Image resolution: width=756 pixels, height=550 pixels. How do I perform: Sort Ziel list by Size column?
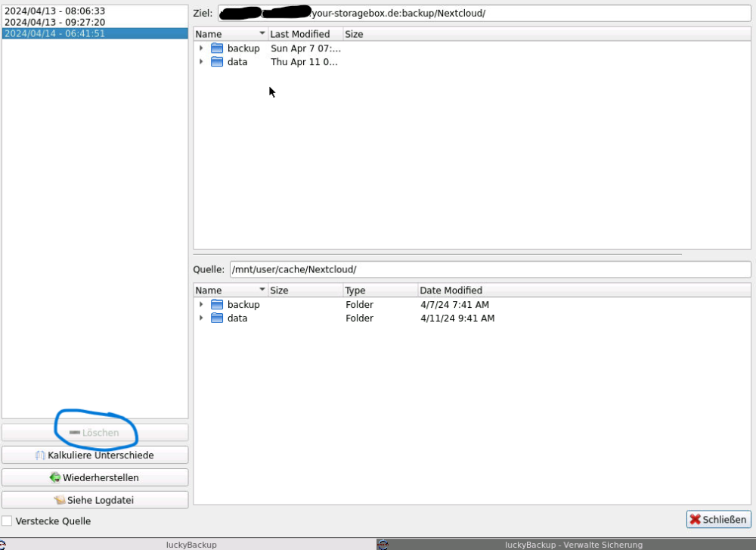point(547,34)
